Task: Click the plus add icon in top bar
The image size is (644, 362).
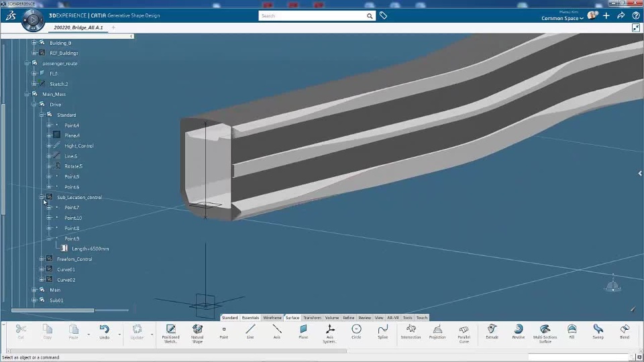Action: pos(606,15)
